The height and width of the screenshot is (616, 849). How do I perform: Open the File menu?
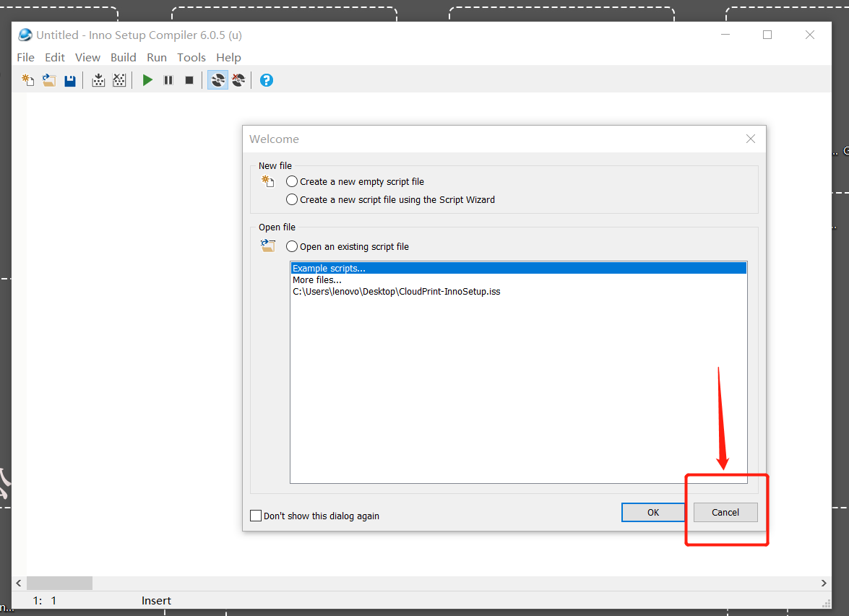(25, 57)
